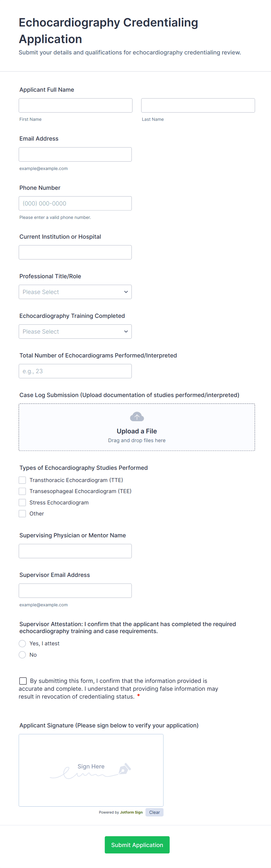Click the pen icon in signature box
The height and width of the screenshot is (868, 271).
pyautogui.click(x=124, y=769)
